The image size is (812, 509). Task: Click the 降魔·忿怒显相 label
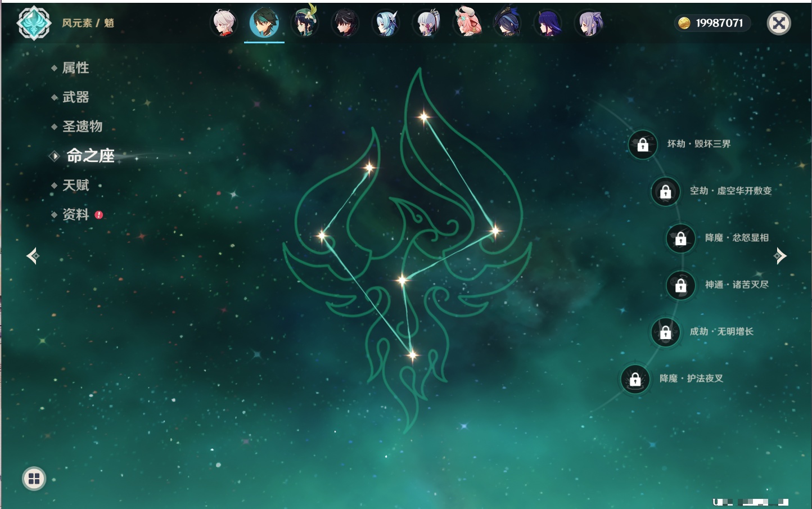(x=737, y=238)
